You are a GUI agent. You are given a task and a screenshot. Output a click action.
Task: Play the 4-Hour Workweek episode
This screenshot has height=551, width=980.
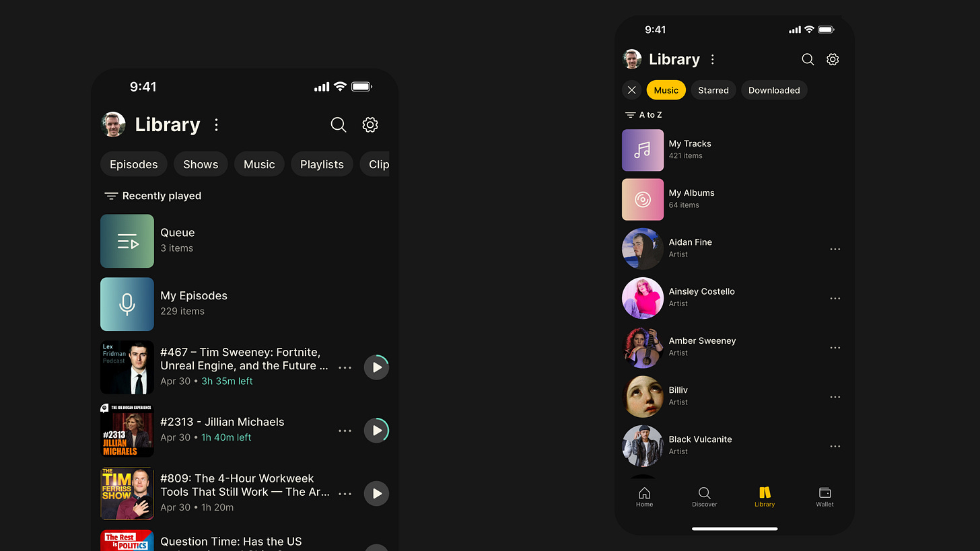(x=377, y=493)
